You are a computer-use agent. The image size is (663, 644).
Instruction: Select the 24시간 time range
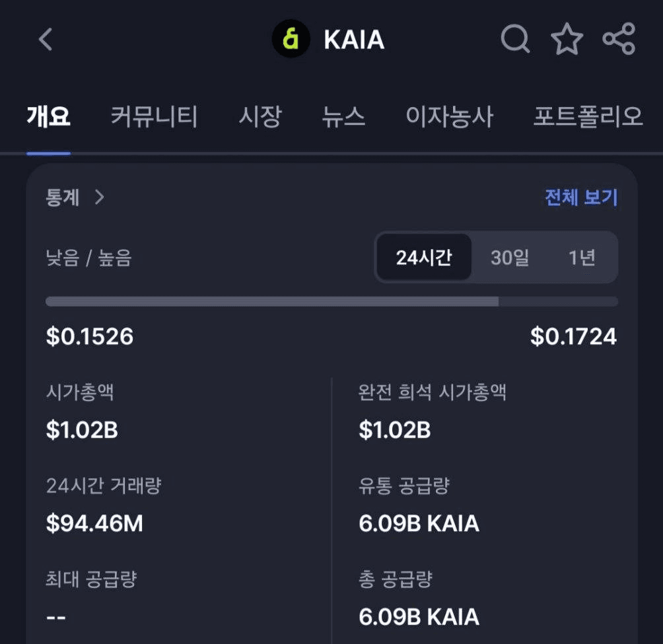(424, 257)
